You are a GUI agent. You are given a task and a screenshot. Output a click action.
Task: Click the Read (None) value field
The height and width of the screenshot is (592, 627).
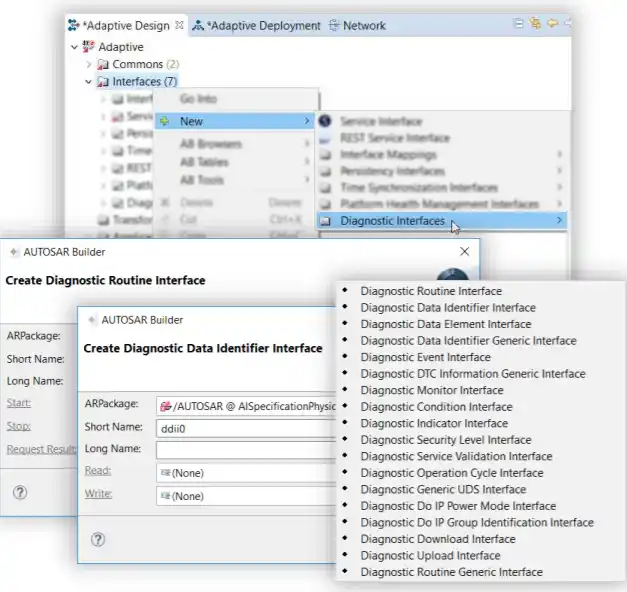[x=246, y=473]
